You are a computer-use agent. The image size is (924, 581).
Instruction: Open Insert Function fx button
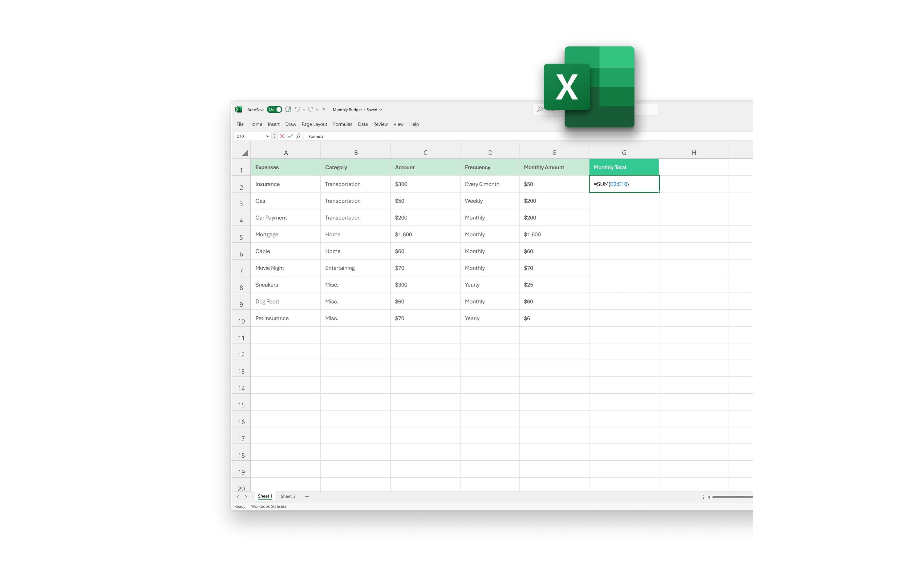(x=298, y=136)
